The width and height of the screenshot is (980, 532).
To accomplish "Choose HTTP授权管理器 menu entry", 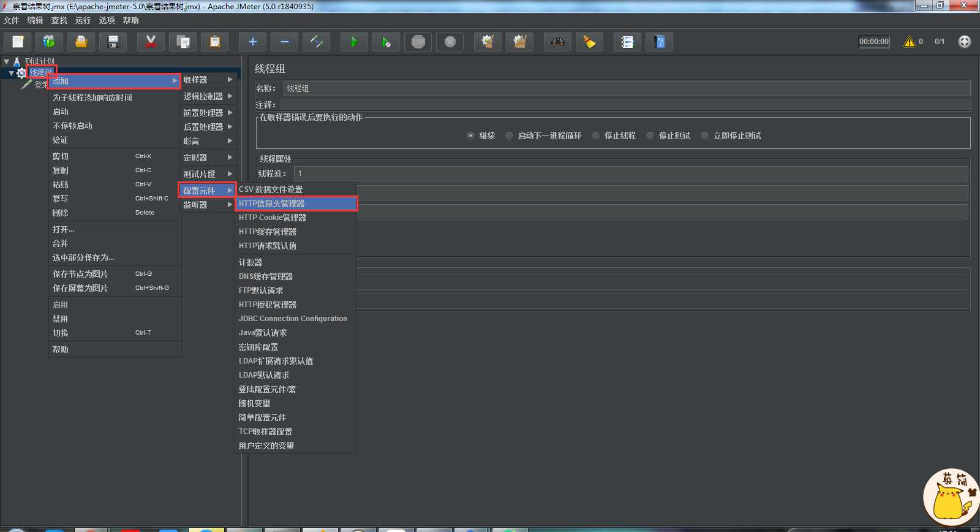I will tap(296, 305).
